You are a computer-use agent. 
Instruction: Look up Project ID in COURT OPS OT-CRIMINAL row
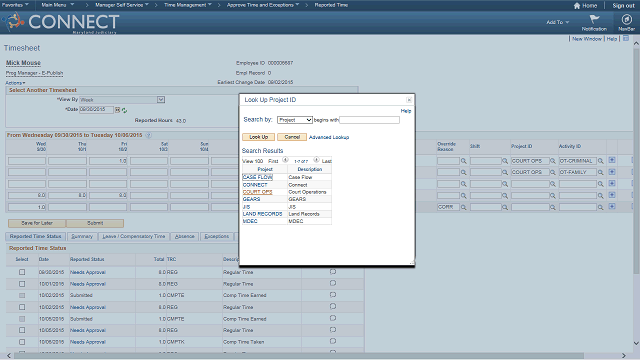[553, 161]
